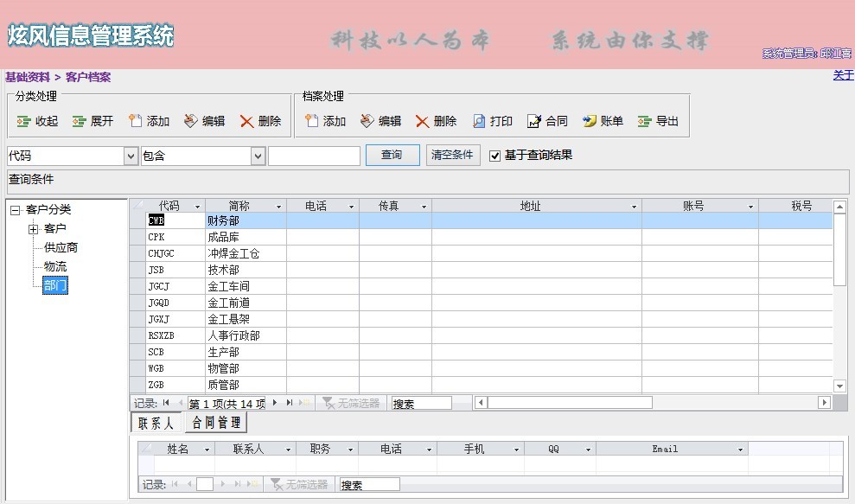Image resolution: width=855 pixels, height=504 pixels.
Task: Click the QQ column header
Action: (560, 449)
